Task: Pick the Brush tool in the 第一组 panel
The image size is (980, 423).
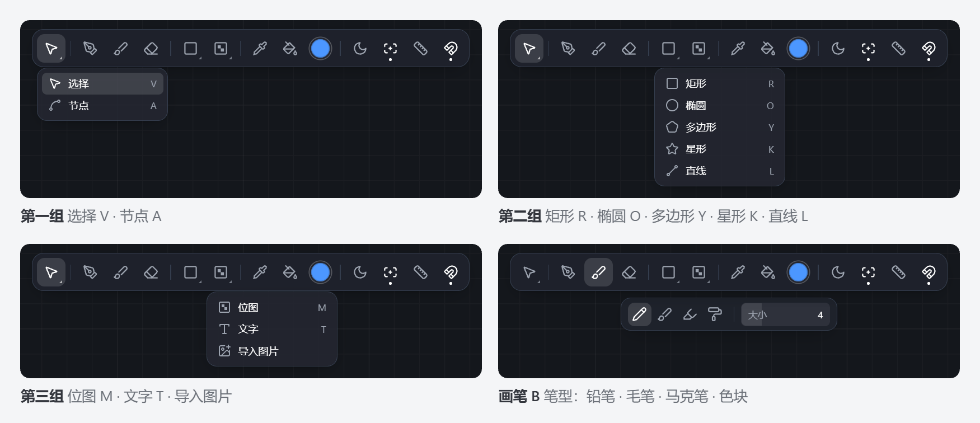Action: [120, 49]
